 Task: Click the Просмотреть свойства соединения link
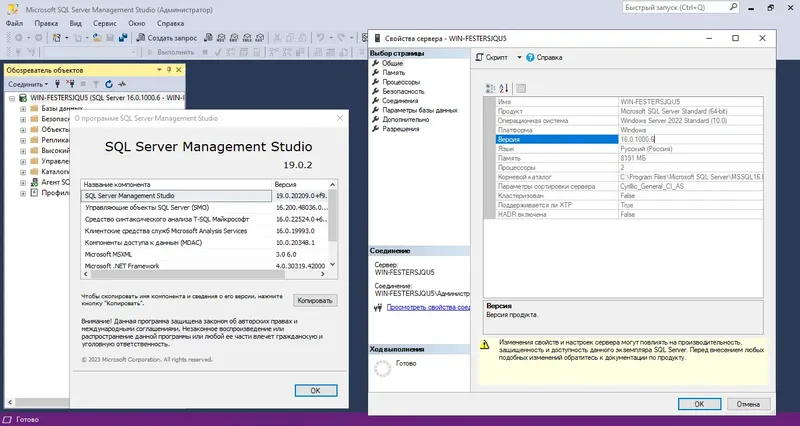tap(428, 308)
